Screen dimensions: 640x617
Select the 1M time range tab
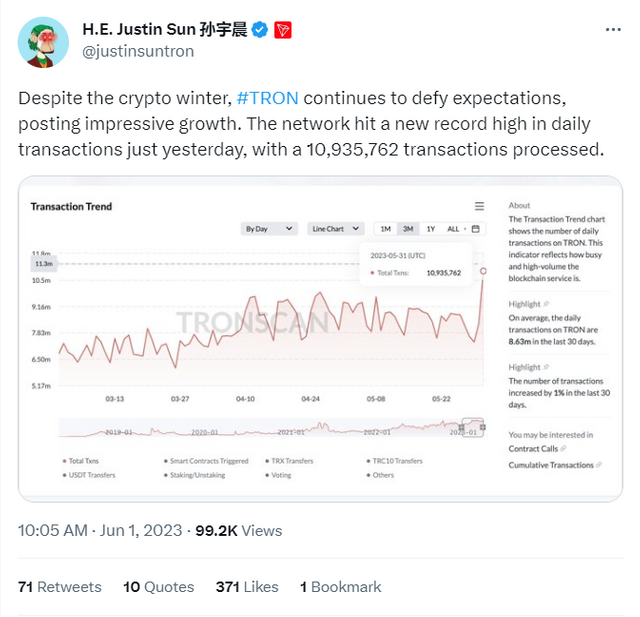pos(385,229)
